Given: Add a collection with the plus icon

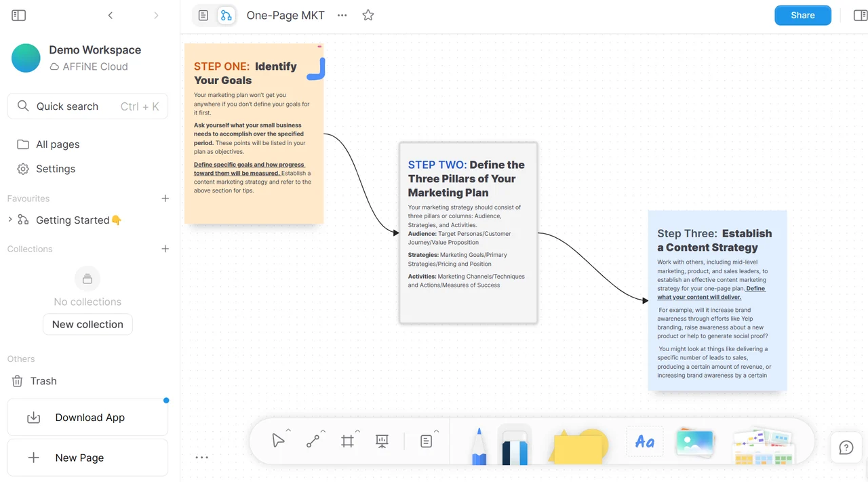Looking at the screenshot, I should 165,249.
